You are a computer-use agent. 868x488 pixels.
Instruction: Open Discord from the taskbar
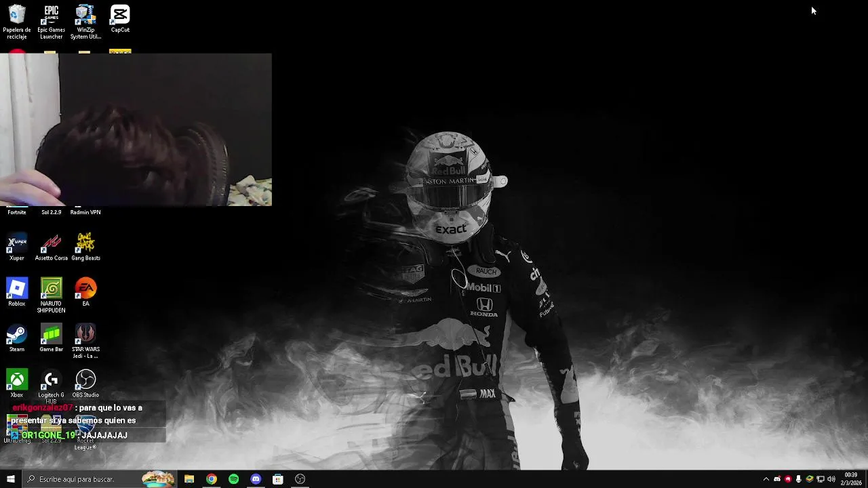[256, 479]
